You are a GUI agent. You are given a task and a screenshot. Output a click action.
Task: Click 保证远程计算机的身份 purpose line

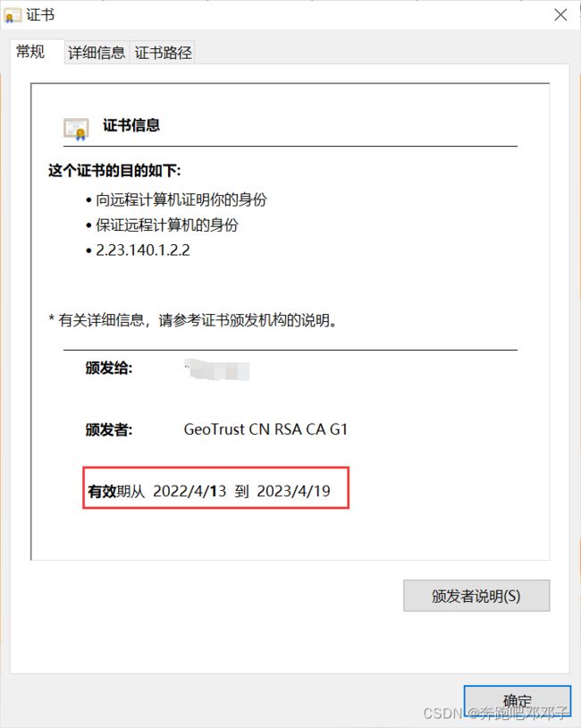coord(166,225)
